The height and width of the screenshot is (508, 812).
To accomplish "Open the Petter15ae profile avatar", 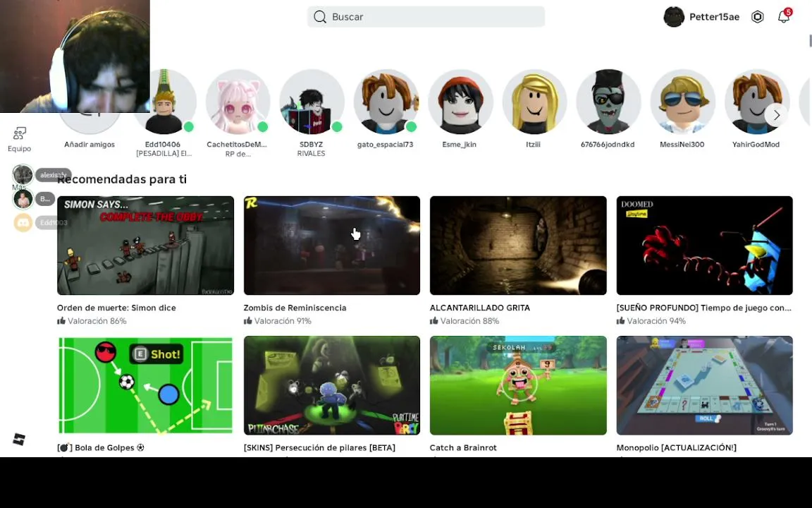I will [x=674, y=17].
